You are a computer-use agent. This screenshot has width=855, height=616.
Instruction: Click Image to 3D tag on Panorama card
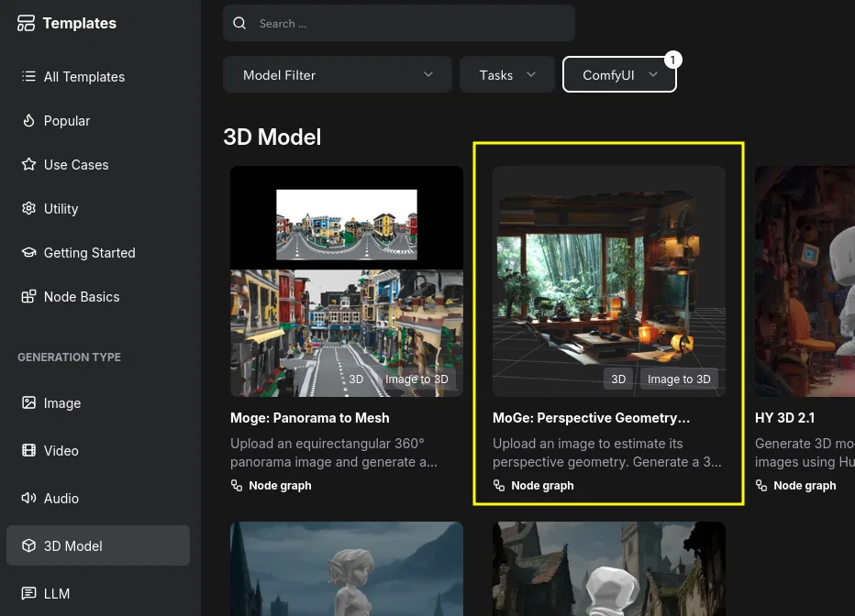tap(416, 379)
